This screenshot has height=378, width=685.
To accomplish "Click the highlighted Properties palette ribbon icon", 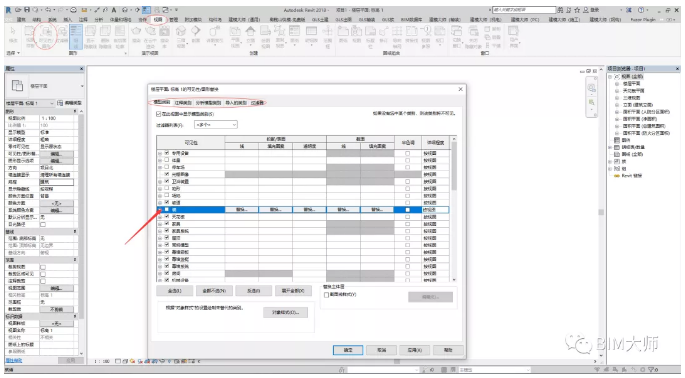I will (76, 36).
